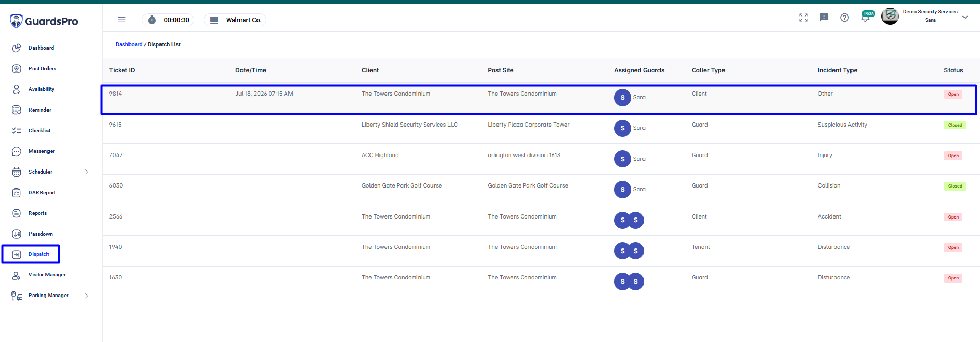Click the Checklist icon in sidebar
Image resolution: width=980 pixels, height=342 pixels.
coord(17,131)
